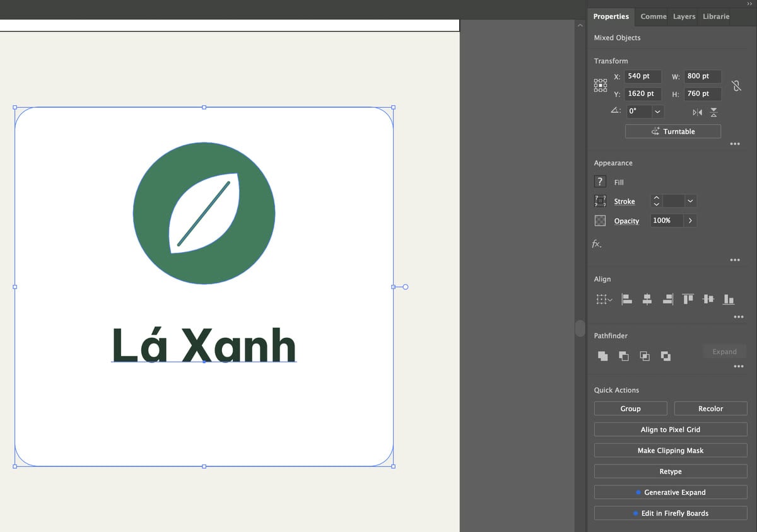The width and height of the screenshot is (757, 532).
Task: Click the Stroke color swatch
Action: (600, 201)
